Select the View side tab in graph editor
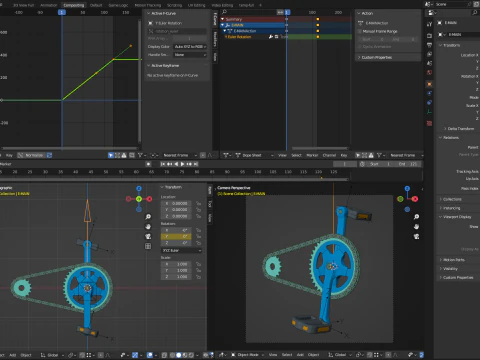 [215, 57]
